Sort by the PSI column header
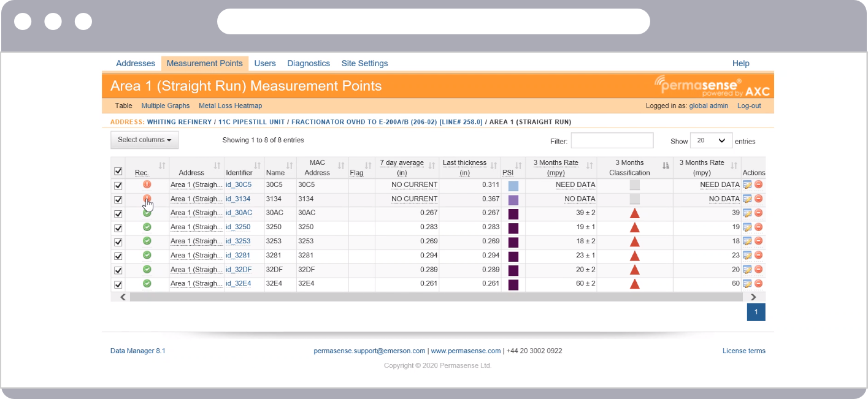The image size is (868, 399). (x=513, y=168)
